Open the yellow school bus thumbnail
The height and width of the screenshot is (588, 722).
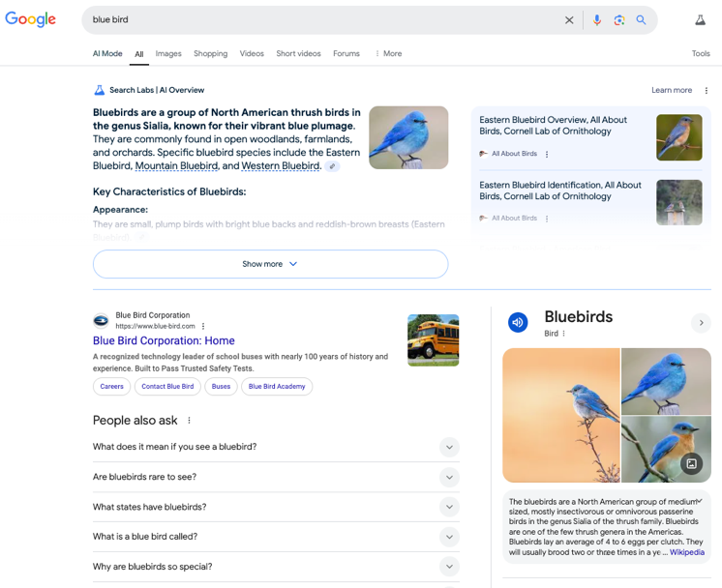tap(434, 340)
